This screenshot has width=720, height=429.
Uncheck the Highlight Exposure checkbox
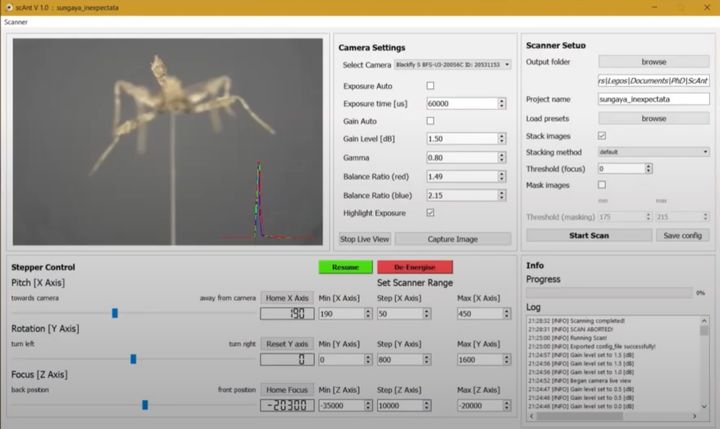click(x=431, y=213)
